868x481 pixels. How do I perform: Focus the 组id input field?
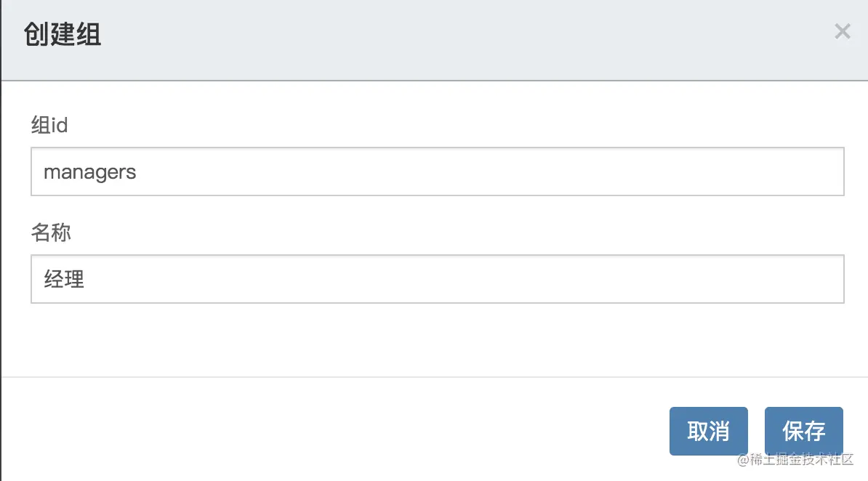click(x=438, y=171)
